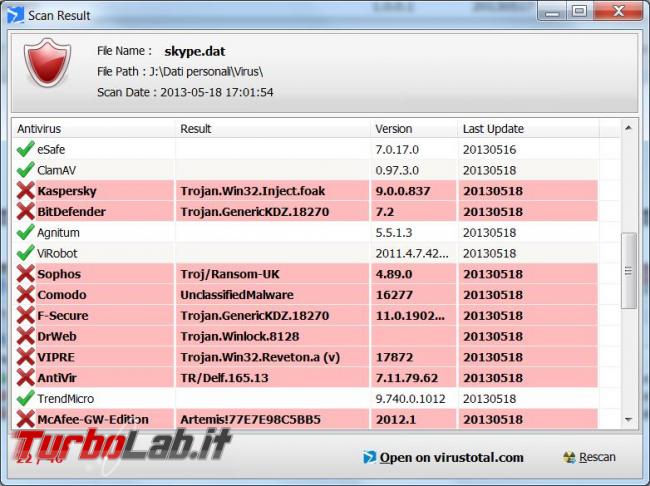Select version 7.0.17.0 cell
650x486 pixels.
(397, 150)
